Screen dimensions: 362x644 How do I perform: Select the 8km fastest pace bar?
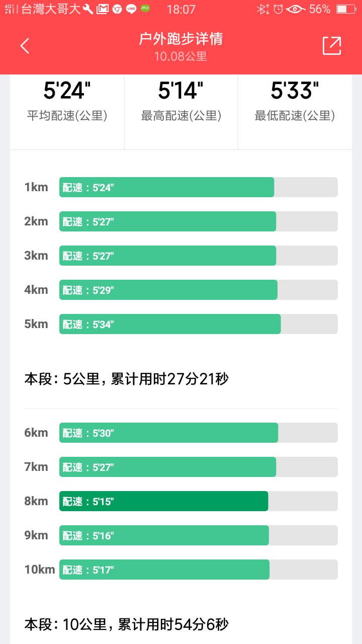(x=164, y=501)
